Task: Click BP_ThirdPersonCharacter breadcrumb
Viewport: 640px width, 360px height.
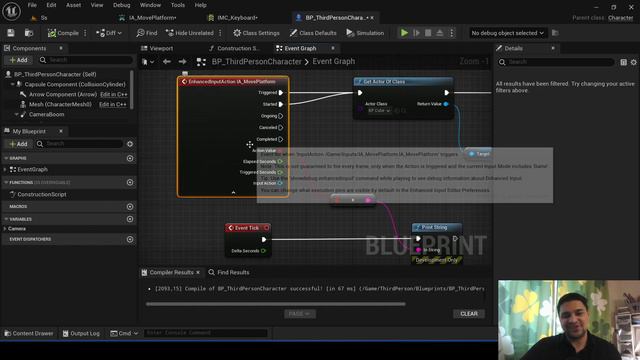Action: pyautogui.click(x=256, y=62)
